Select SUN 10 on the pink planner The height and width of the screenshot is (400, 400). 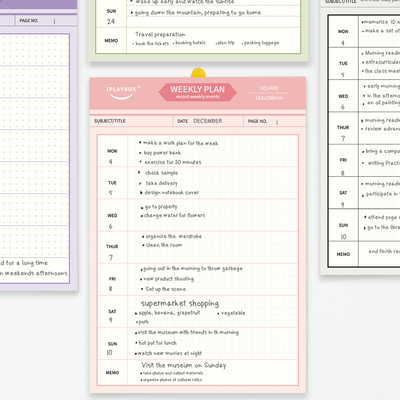click(x=112, y=348)
